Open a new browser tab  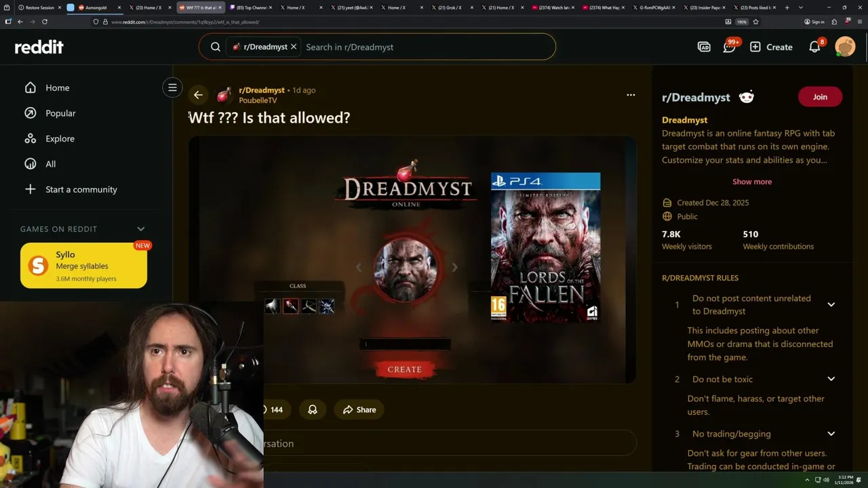pos(787,7)
